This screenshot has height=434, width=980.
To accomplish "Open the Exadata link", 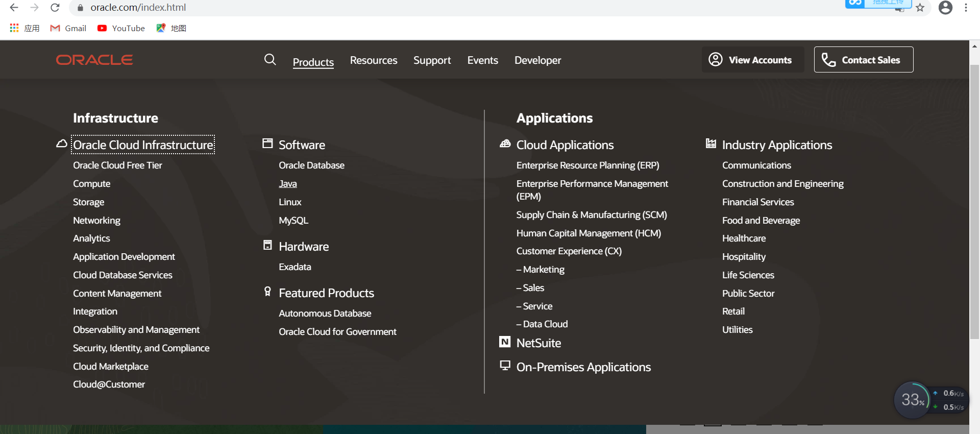I will 295,267.
